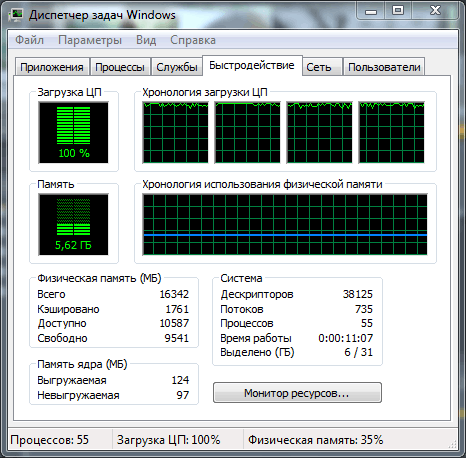Click the Система group label
Image resolution: width=466 pixels, height=458 pixels.
tap(241, 278)
